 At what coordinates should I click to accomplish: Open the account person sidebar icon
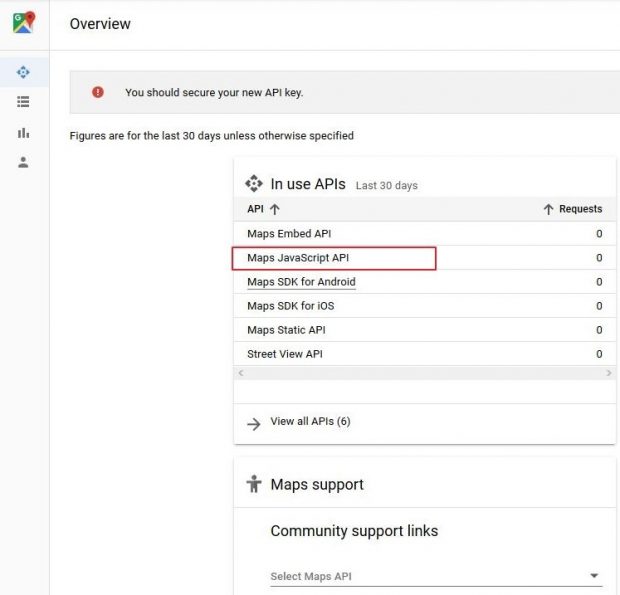coord(23,162)
